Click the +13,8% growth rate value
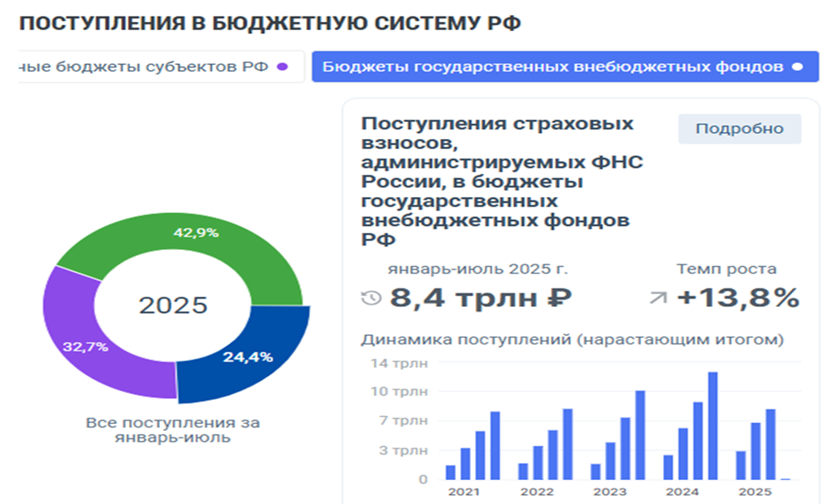The height and width of the screenshot is (504, 831). (x=737, y=298)
